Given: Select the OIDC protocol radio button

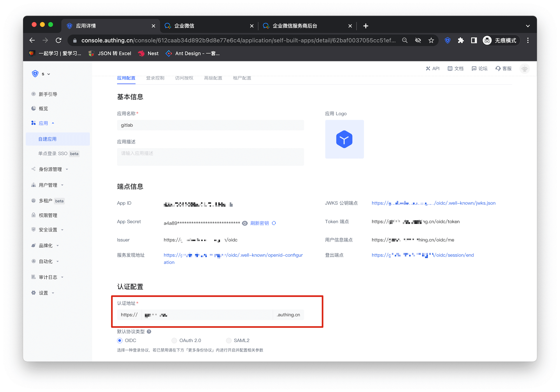Looking at the screenshot, I should [120, 340].
